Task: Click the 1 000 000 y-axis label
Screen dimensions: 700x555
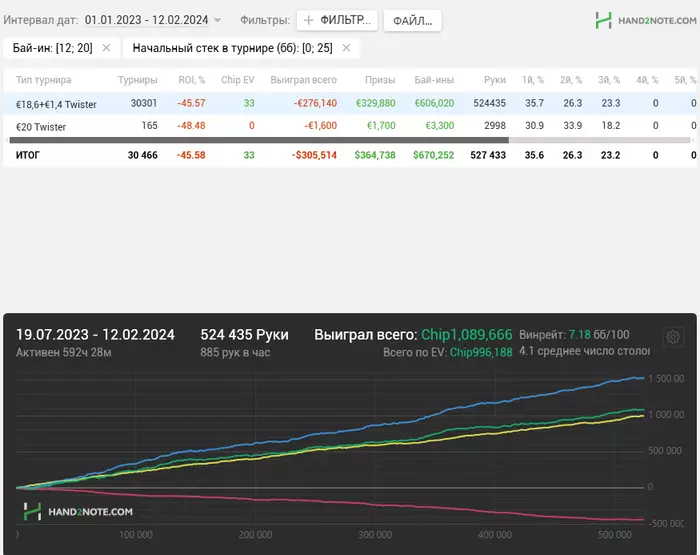Action: tap(666, 415)
